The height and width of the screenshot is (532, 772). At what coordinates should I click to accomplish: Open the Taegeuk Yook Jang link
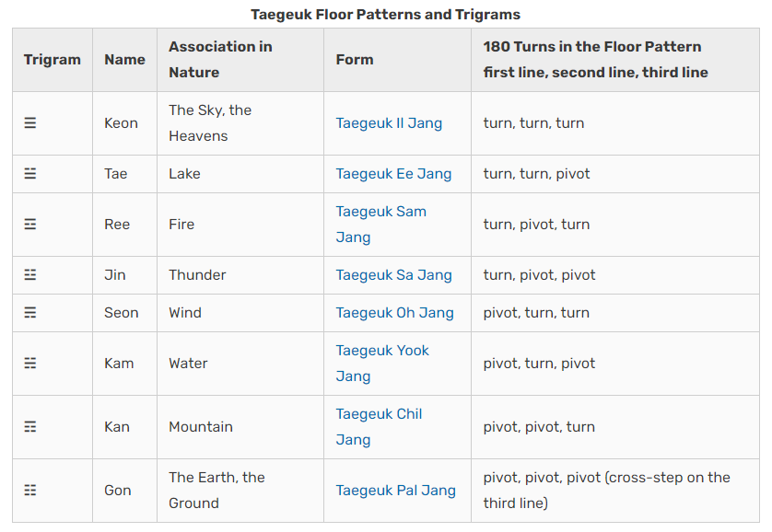coord(382,364)
